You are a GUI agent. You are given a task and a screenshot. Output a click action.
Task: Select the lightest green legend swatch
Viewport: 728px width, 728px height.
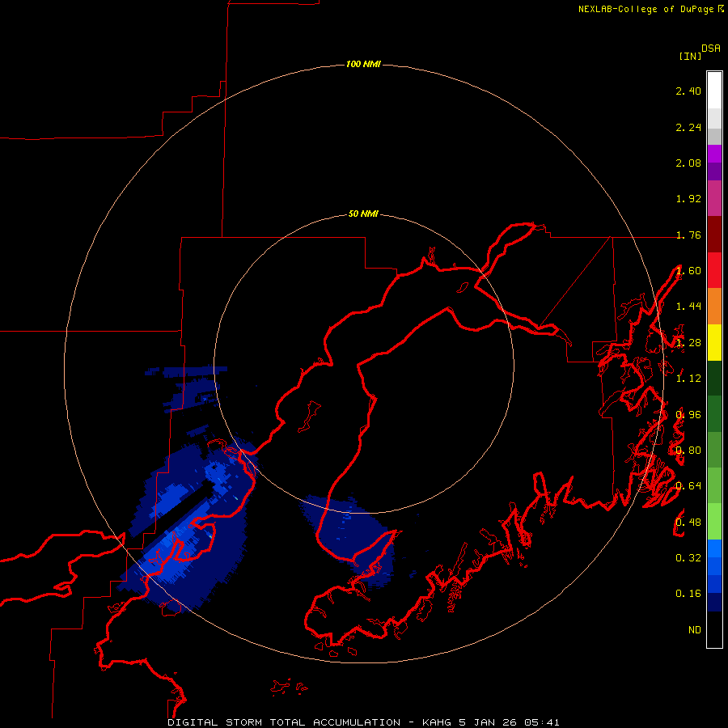[714, 522]
